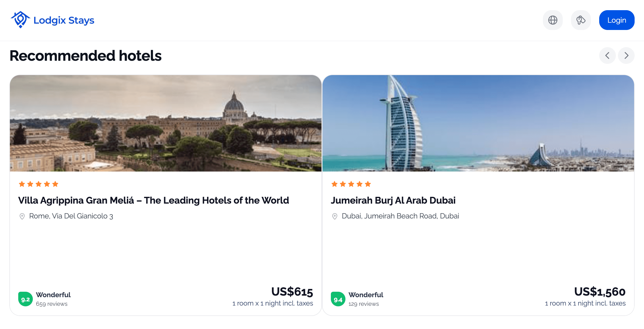Image resolution: width=644 pixels, height=329 pixels.
Task: Open the currency selector icon
Action: [x=581, y=20]
